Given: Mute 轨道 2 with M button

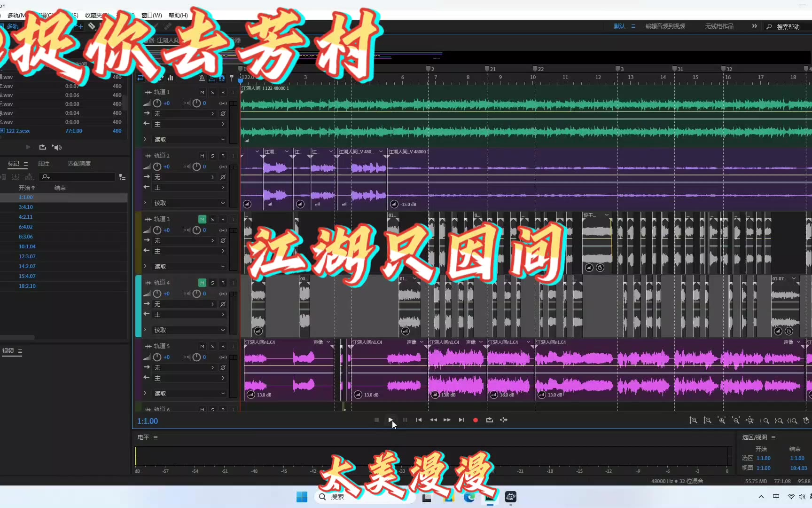Looking at the screenshot, I should (x=202, y=156).
